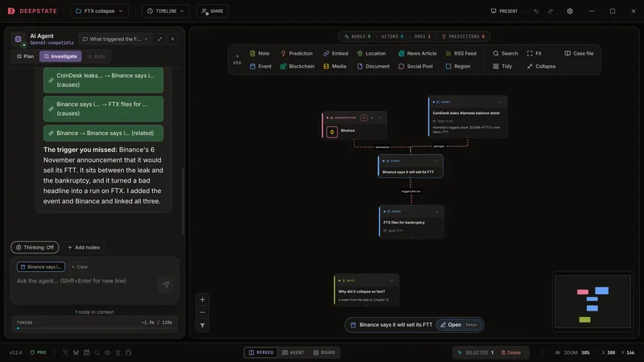
Task: Collapse the Why did it collapse note
Action: [392, 281]
